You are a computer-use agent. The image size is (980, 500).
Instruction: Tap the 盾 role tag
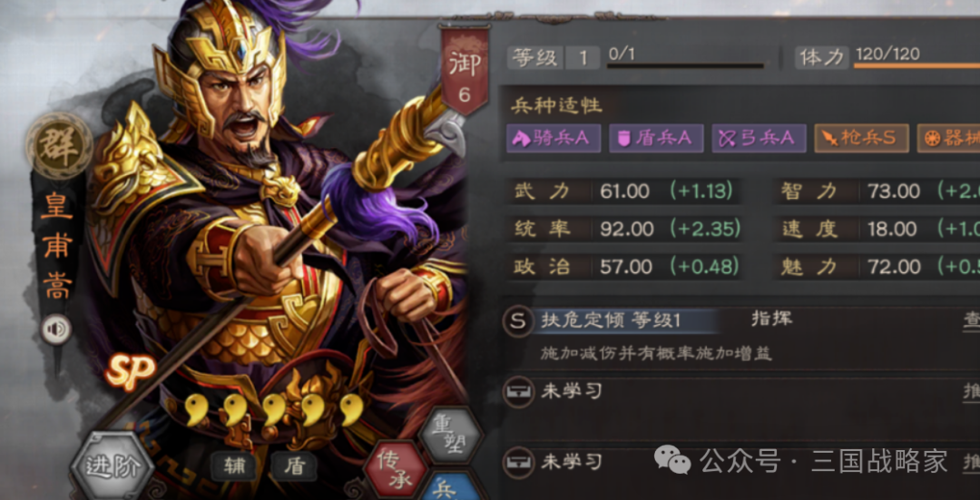click(x=294, y=466)
